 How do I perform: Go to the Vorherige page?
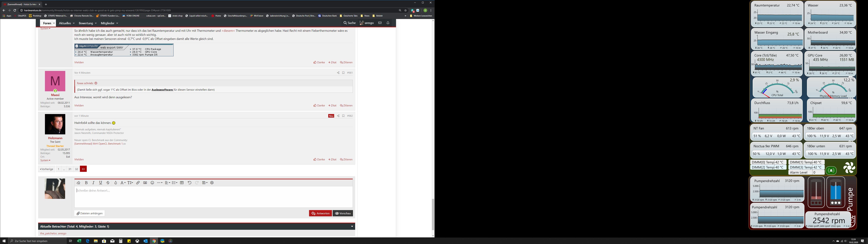(46, 169)
